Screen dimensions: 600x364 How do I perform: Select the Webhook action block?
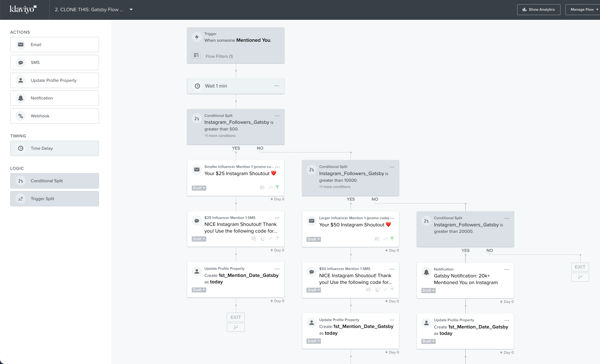(x=55, y=116)
